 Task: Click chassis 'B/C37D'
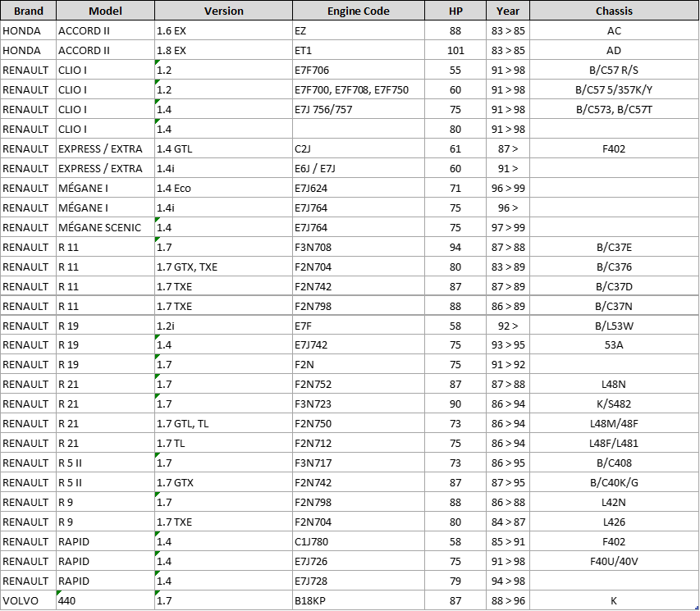click(615, 286)
